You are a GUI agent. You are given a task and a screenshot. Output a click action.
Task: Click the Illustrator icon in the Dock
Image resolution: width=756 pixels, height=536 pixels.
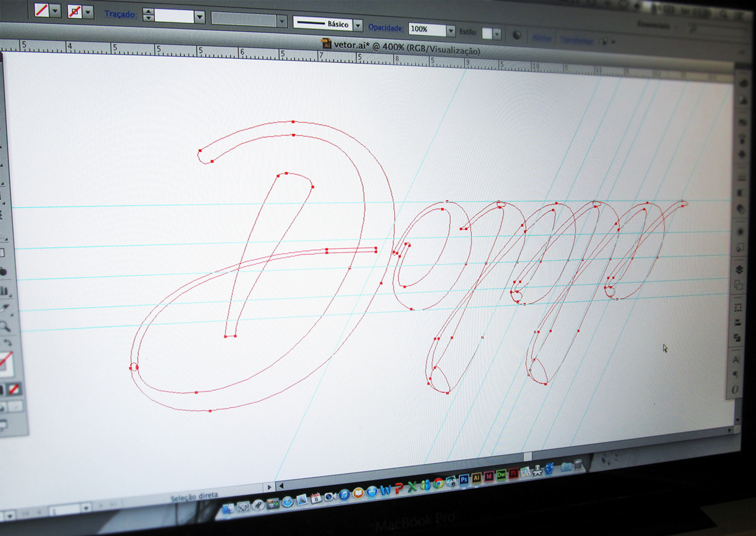click(x=477, y=478)
